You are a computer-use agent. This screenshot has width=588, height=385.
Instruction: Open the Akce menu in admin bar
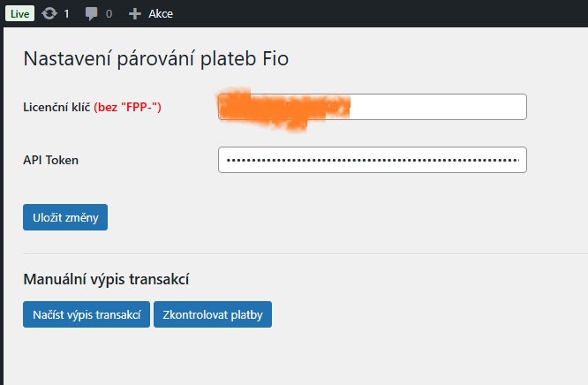click(161, 14)
